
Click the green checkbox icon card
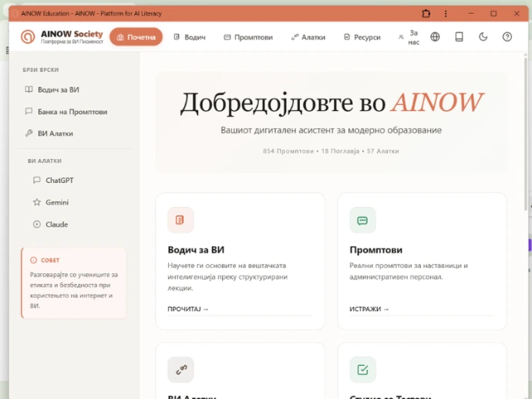click(x=362, y=370)
